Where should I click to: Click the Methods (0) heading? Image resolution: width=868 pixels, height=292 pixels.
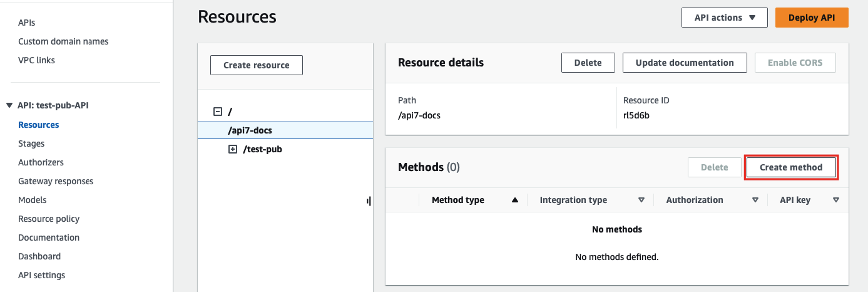click(x=429, y=167)
